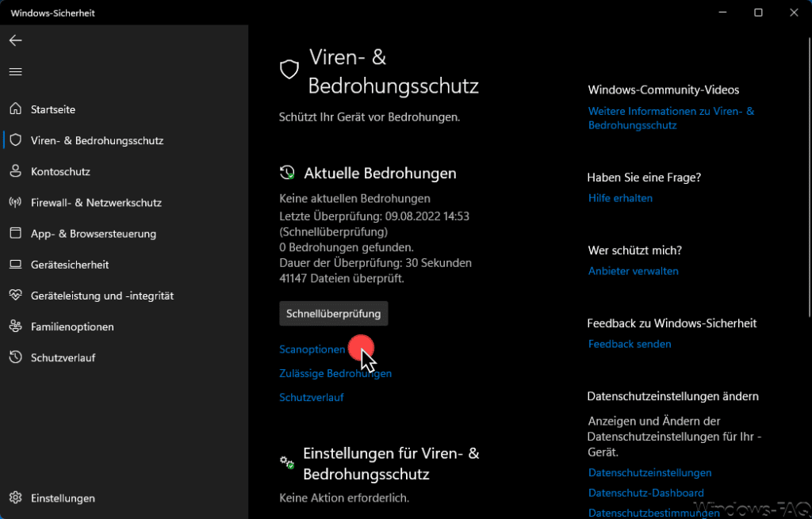Select Familienoptionen in sidebar
The width and height of the screenshot is (812, 519).
click(72, 326)
